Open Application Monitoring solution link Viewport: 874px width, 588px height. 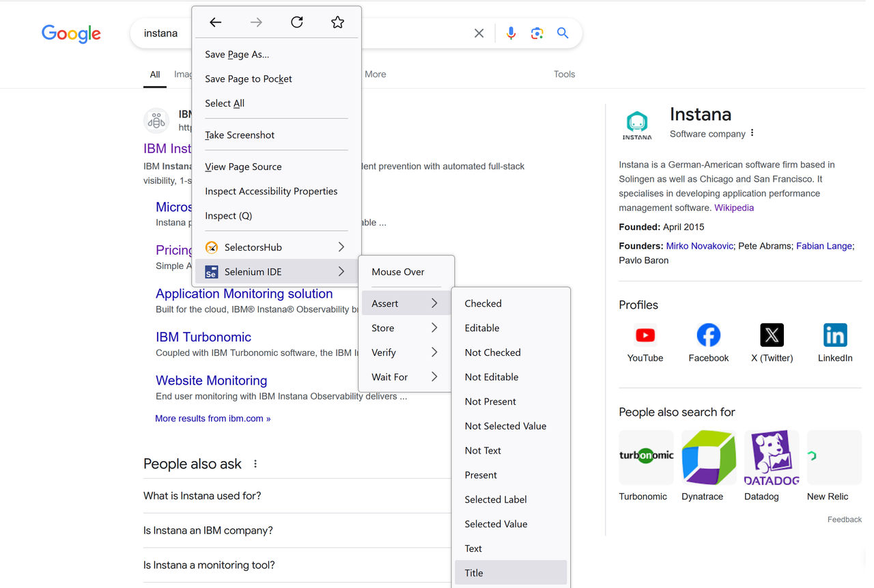tap(244, 294)
